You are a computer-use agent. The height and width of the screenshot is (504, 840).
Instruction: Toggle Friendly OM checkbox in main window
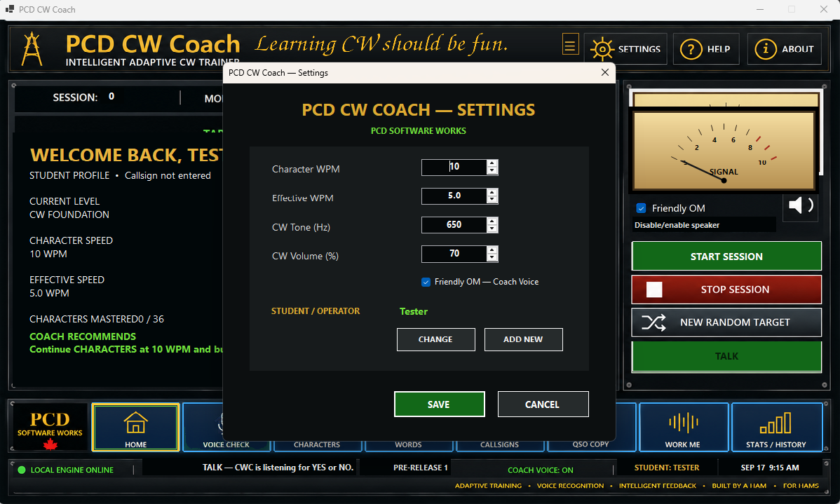(641, 208)
